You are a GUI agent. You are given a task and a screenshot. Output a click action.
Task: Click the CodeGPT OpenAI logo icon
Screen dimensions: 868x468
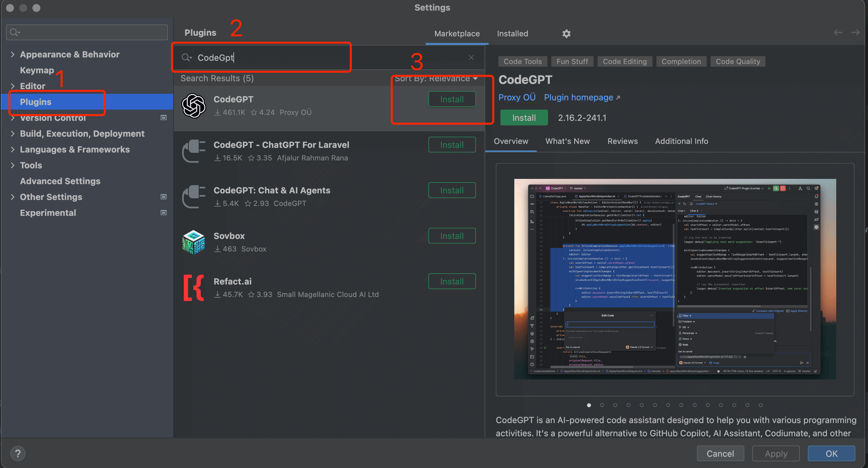point(194,106)
